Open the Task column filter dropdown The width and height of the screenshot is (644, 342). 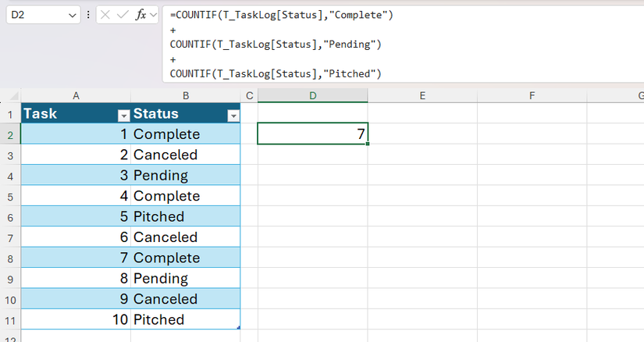[x=123, y=115]
